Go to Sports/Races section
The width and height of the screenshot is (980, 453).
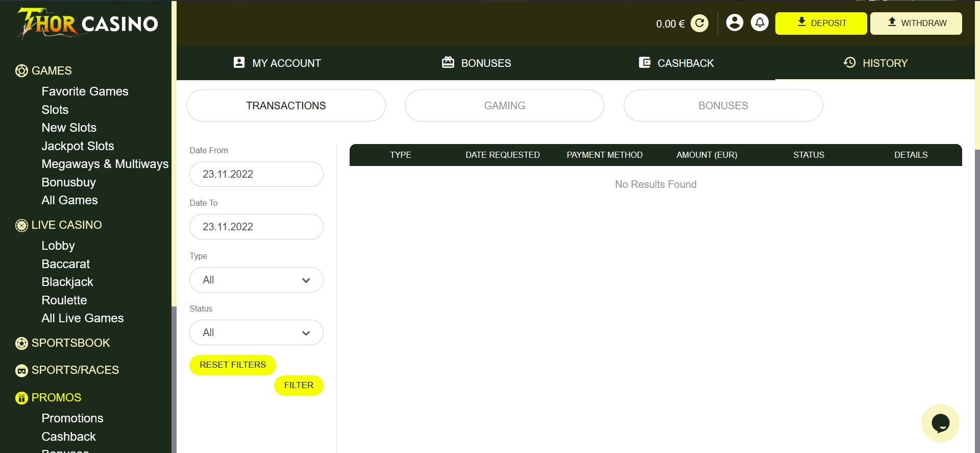(75, 370)
